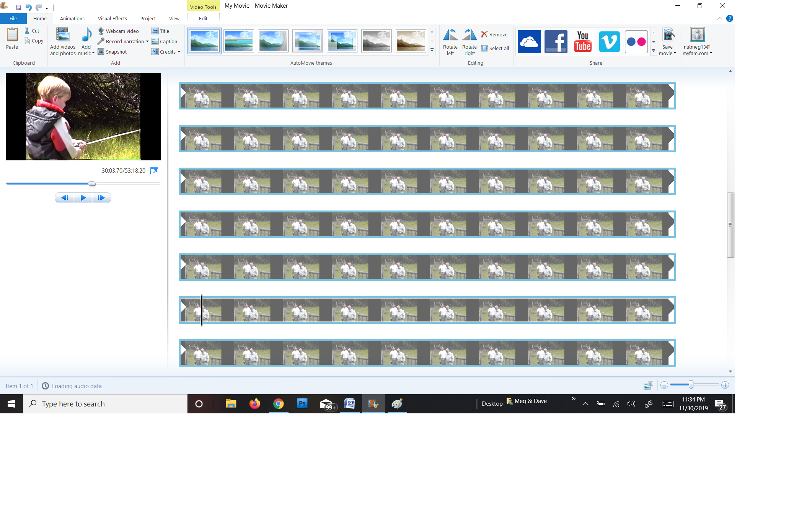Step to previous frame
This screenshot has width=812, height=532.
click(65, 198)
